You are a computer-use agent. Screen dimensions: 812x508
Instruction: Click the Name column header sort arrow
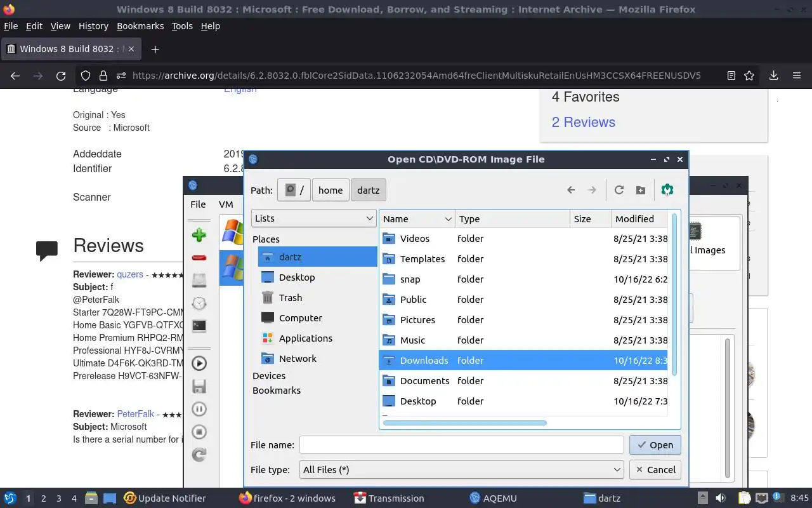448,219
